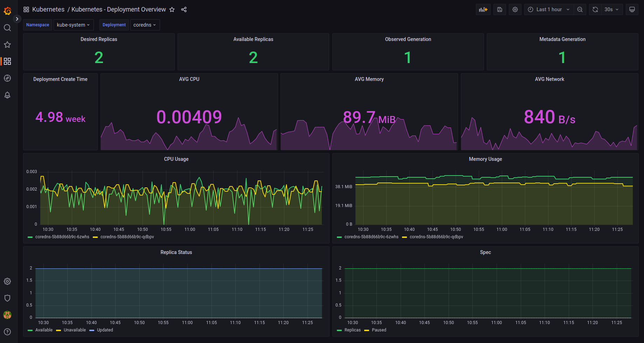This screenshot has width=644, height=343.
Task: Expand the 30s refresh interval dropdown
Action: click(611, 9)
